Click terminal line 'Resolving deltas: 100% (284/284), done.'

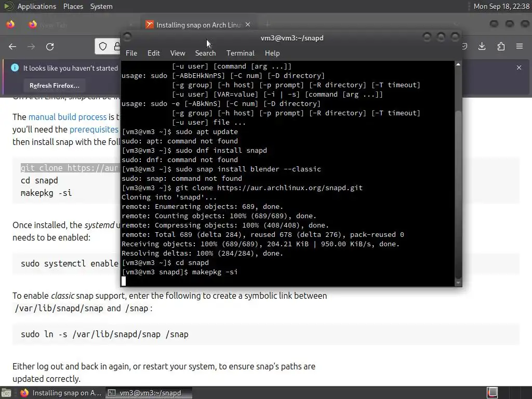[202, 254]
